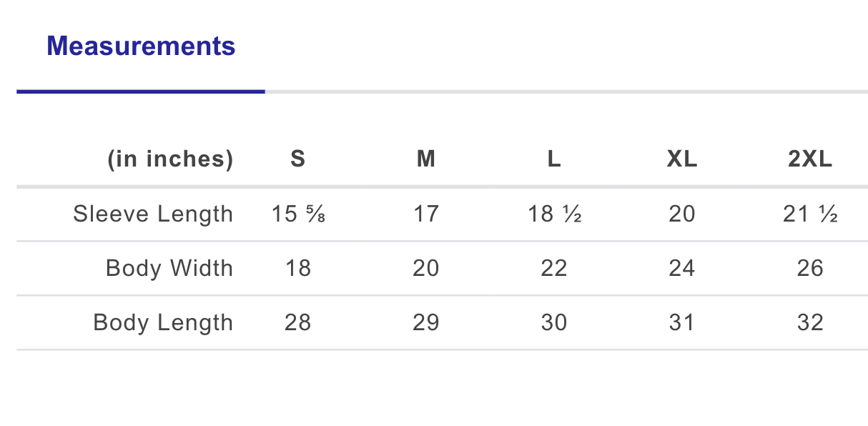Select the Sleeve Length row label
This screenshot has height=426, width=868.
[x=153, y=214]
